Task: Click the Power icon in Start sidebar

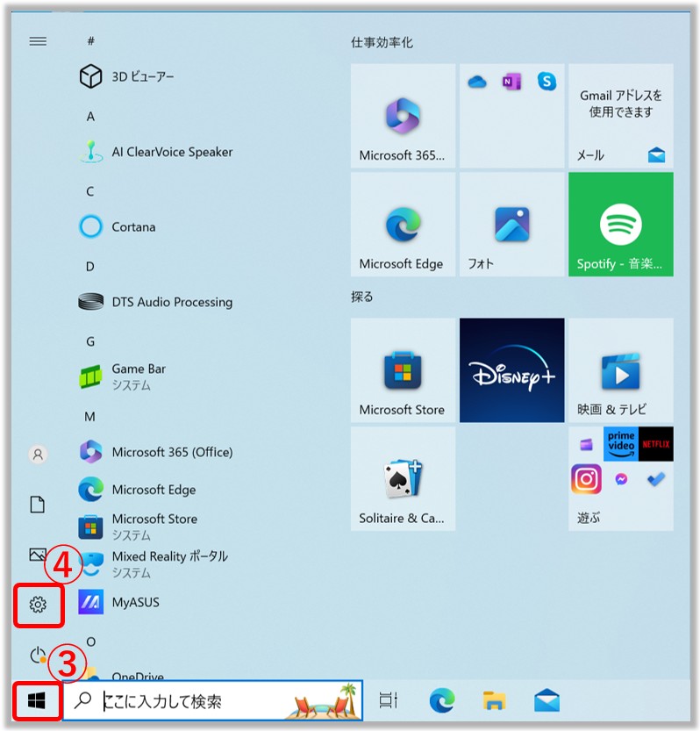Action: pos(38,655)
